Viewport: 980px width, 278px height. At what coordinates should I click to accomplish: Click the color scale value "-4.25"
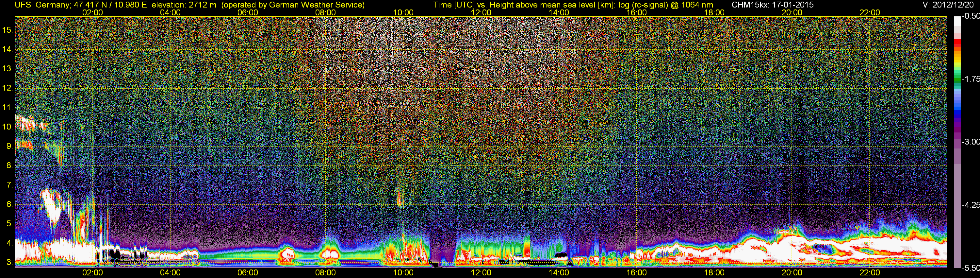pos(971,205)
